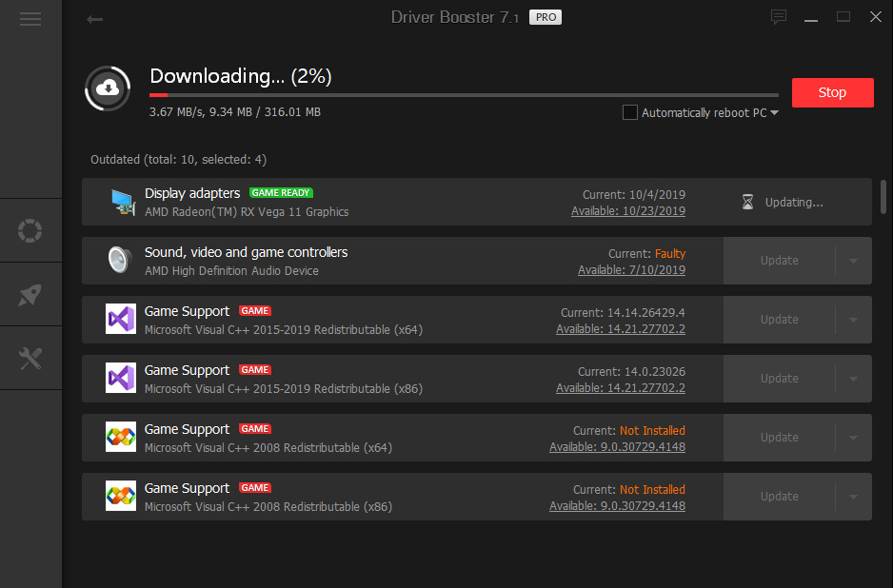Select the scan icon in the sidebar
893x588 pixels.
click(x=30, y=230)
